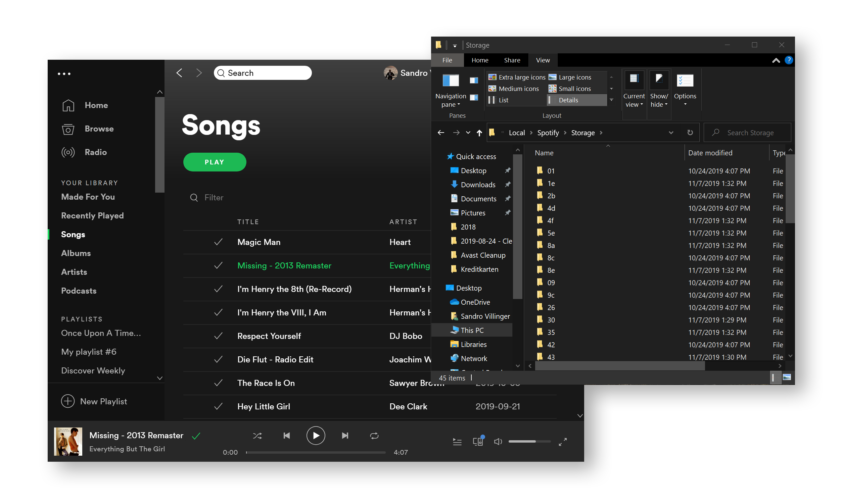Unsave The Race Is On checkmark
842x504 pixels.
point(219,383)
